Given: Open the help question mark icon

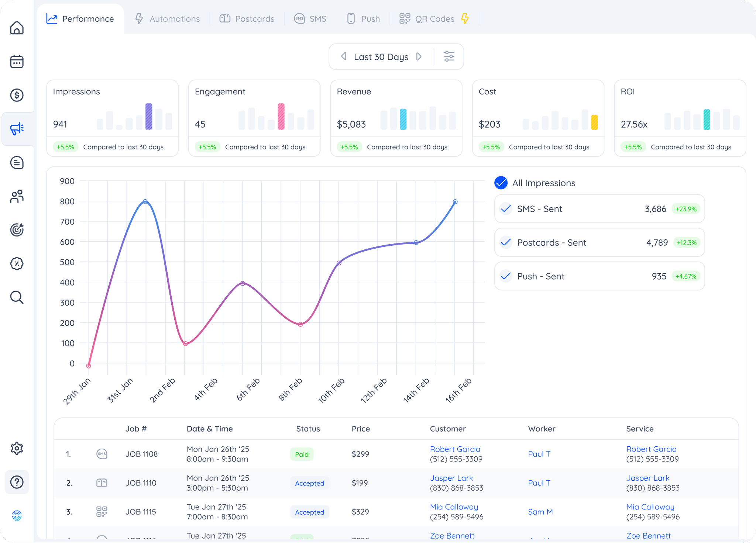Looking at the screenshot, I should 17,482.
